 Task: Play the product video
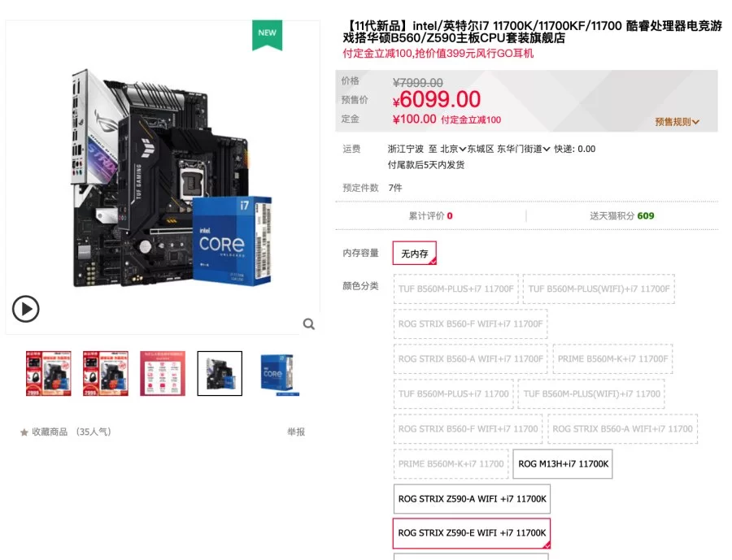click(25, 309)
